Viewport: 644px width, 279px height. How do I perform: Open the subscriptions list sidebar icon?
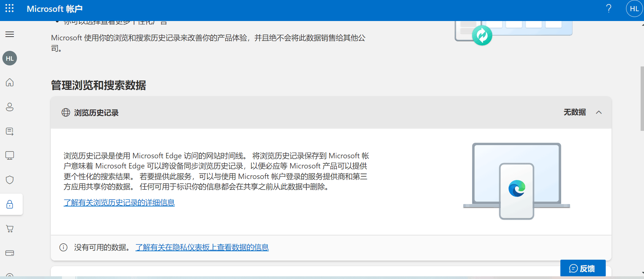pyautogui.click(x=10, y=131)
